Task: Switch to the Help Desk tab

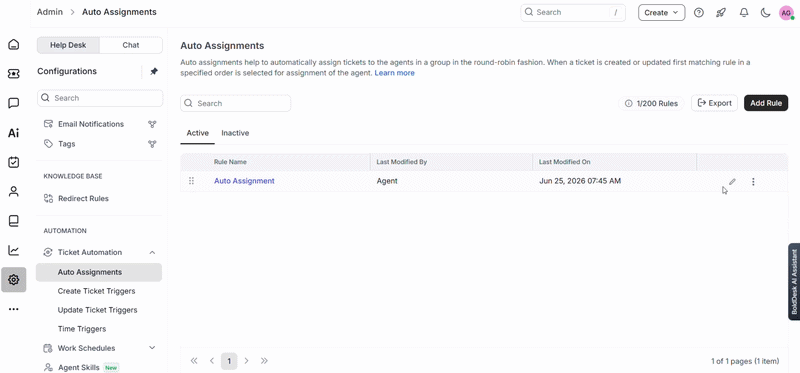Action: (x=68, y=45)
